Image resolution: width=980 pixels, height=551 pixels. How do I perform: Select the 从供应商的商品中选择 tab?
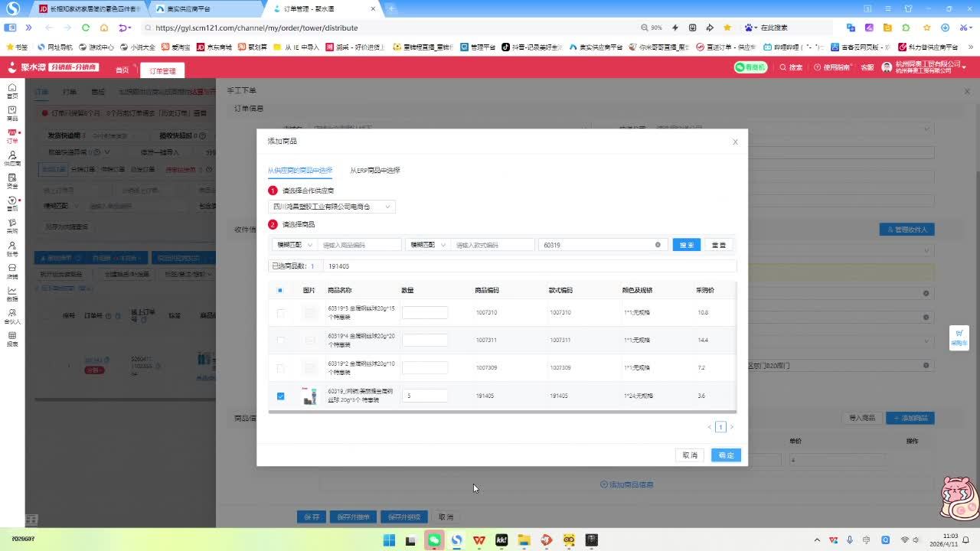pyautogui.click(x=299, y=171)
